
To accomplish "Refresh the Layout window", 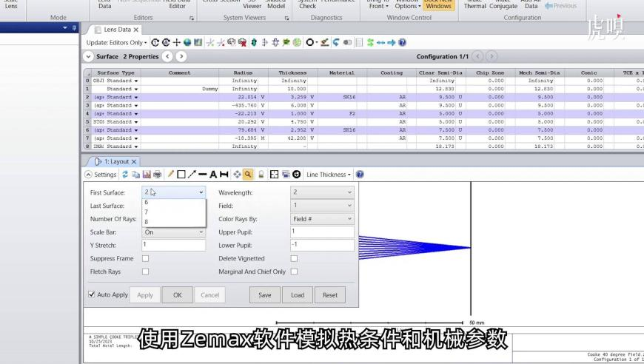I will coord(125,175).
